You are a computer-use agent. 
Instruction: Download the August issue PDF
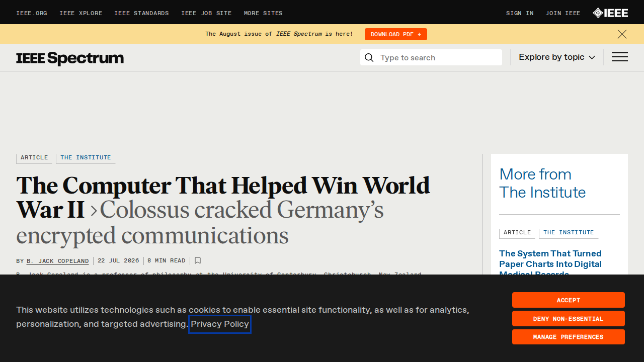(x=396, y=34)
